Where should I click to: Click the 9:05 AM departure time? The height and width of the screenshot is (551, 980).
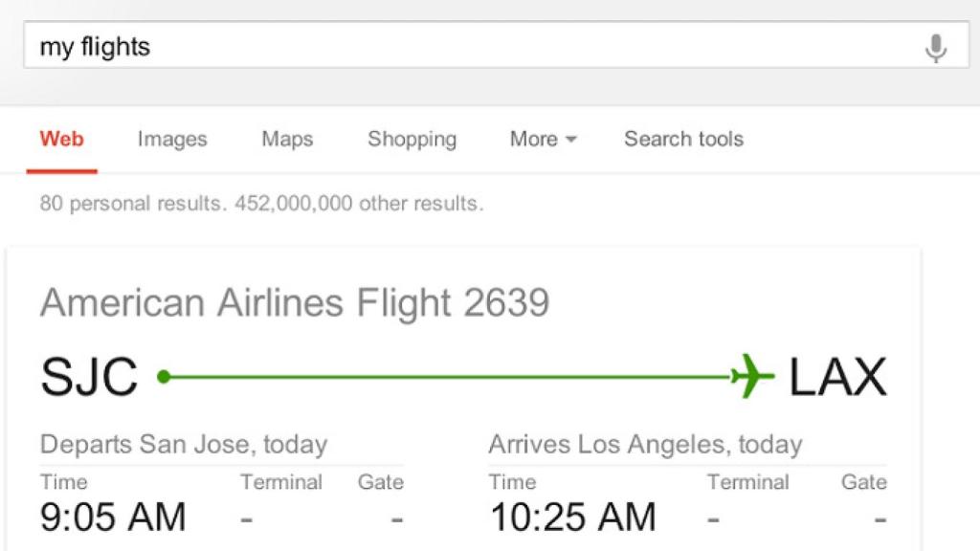point(112,517)
